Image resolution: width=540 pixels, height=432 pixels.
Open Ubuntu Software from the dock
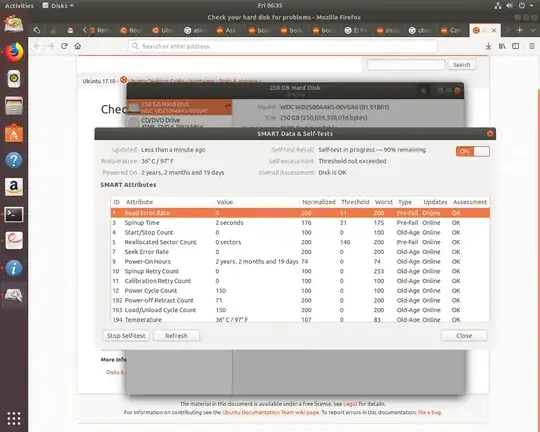click(14, 133)
